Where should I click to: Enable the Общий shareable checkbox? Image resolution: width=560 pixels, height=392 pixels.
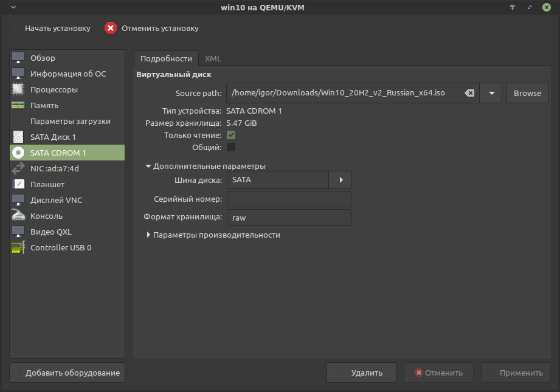(231, 147)
